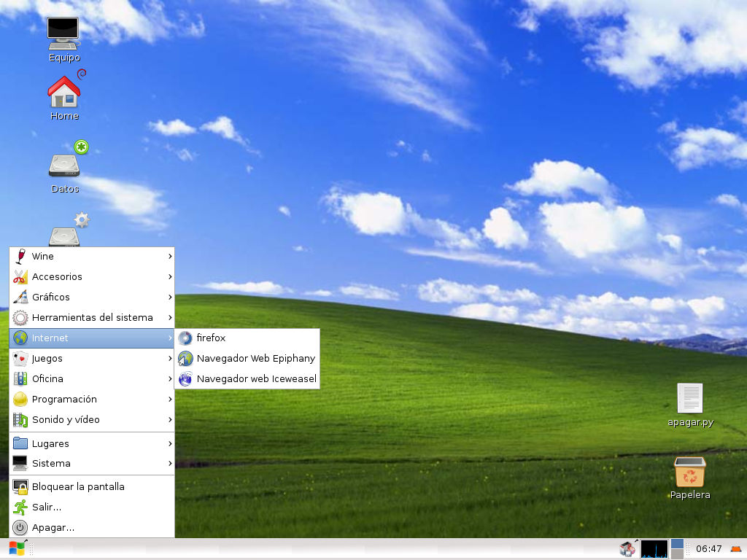Select the highlighted Internet menu entry
The width and height of the screenshot is (747, 560).
coord(92,338)
